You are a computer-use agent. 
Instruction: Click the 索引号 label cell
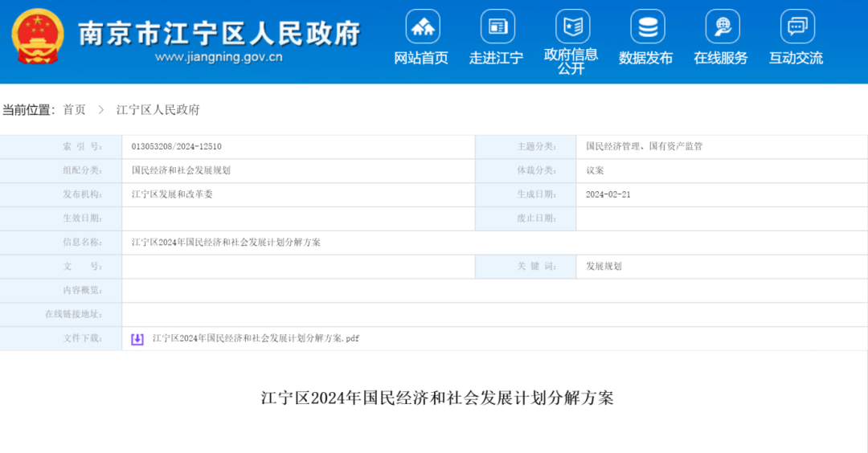(61, 146)
